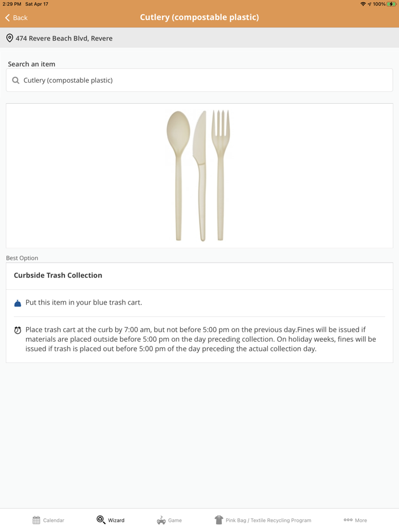399x532 pixels.
Task: Tap the Curbside Trash Collection heading
Action: tap(58, 275)
